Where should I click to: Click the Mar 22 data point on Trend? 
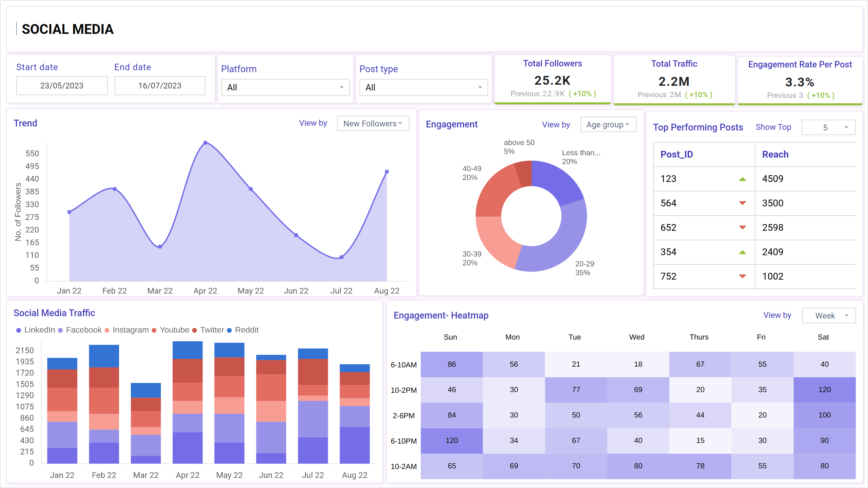tap(160, 247)
